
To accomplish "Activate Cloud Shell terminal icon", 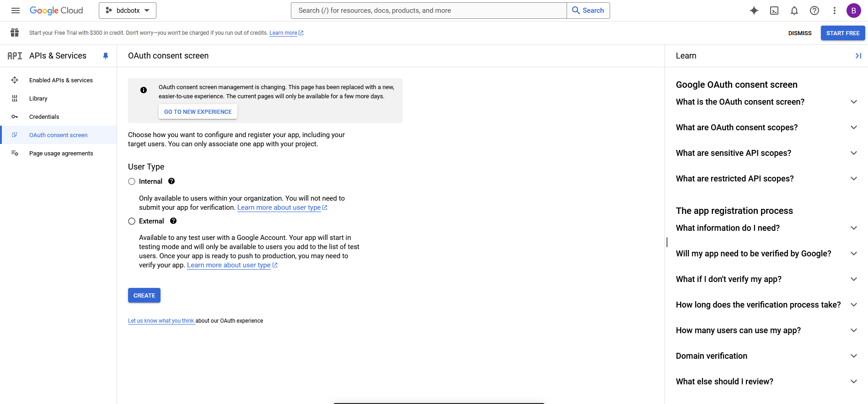I will point(774,11).
